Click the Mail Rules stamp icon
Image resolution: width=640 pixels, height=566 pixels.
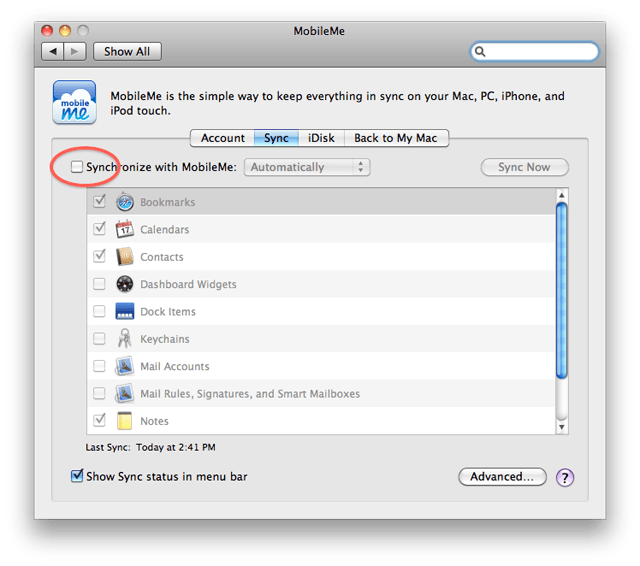click(124, 393)
